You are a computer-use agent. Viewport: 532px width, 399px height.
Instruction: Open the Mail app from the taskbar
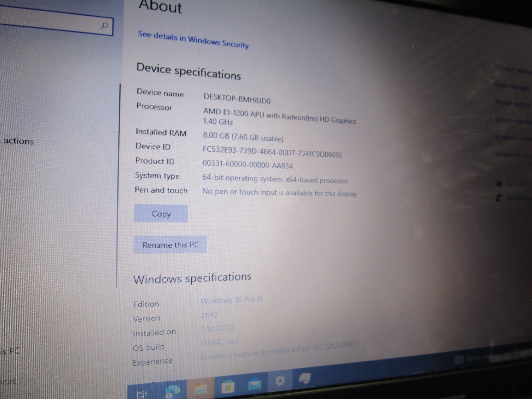[x=255, y=383]
